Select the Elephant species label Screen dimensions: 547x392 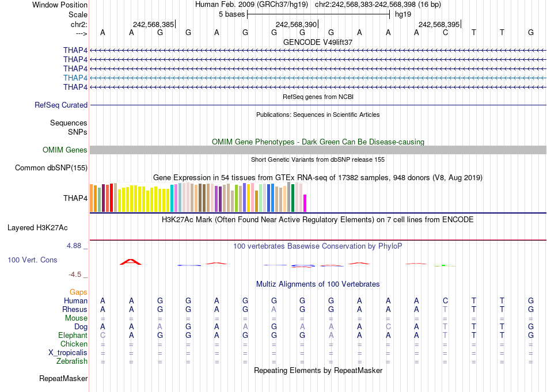pyautogui.click(x=73, y=335)
